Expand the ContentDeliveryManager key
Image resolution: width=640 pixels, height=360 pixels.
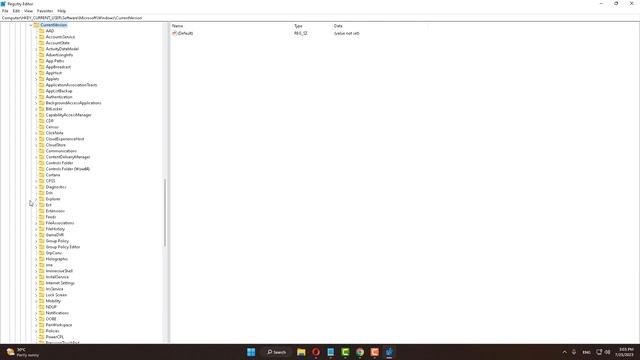36,157
